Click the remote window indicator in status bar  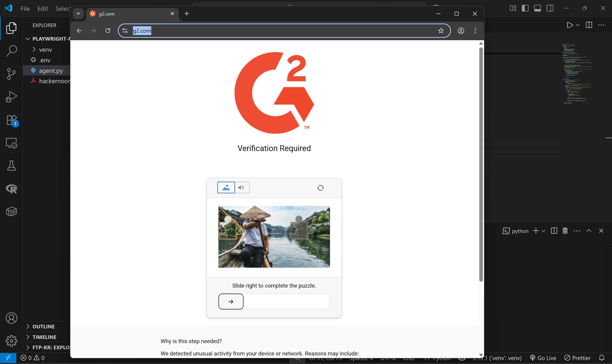point(8,358)
